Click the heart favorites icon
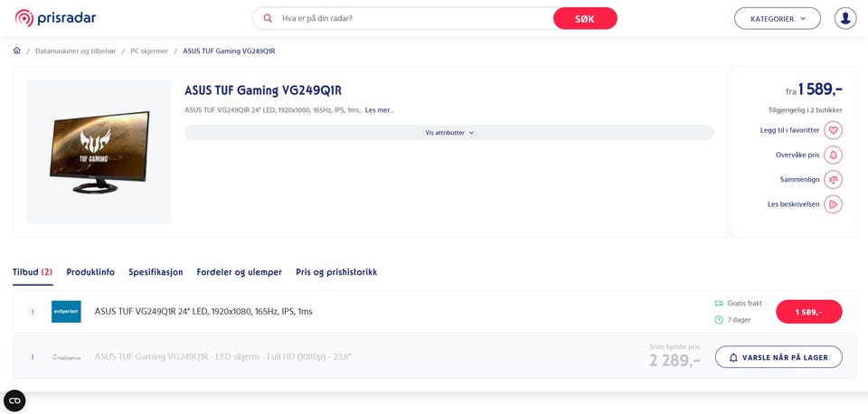 (833, 130)
